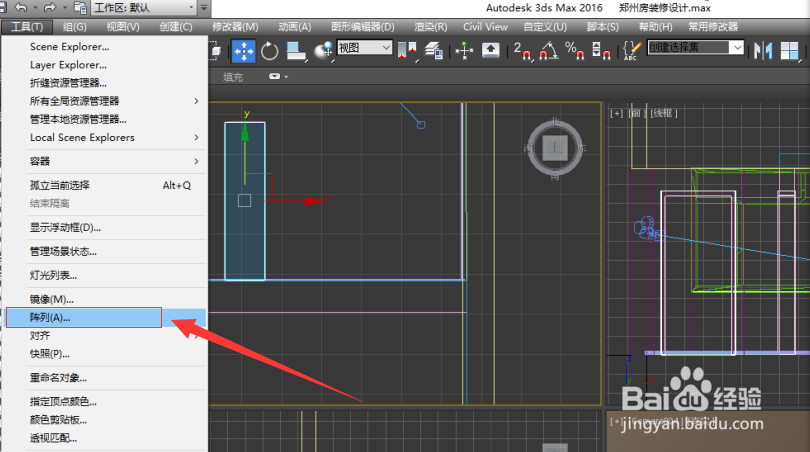
Task: Open the Graph Editors menu
Action: click(363, 27)
